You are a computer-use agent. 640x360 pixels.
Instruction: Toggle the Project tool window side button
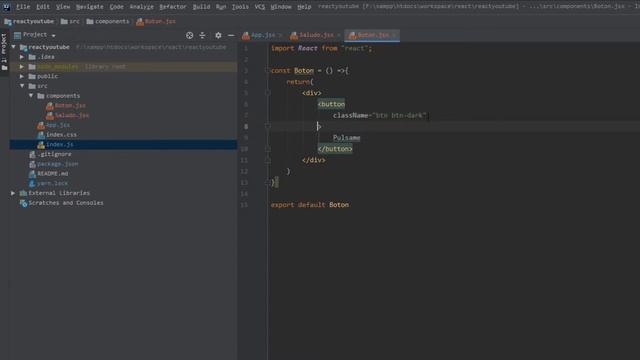[x=4, y=52]
